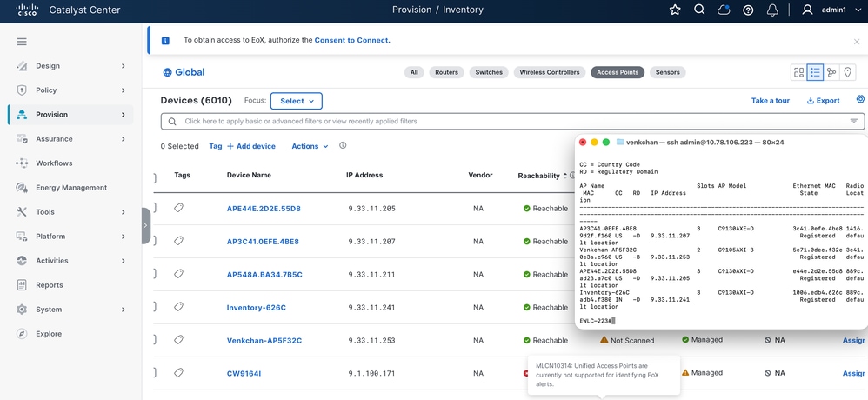The image size is (868, 400).
Task: Expand the Platform menu
Action: [x=70, y=237]
